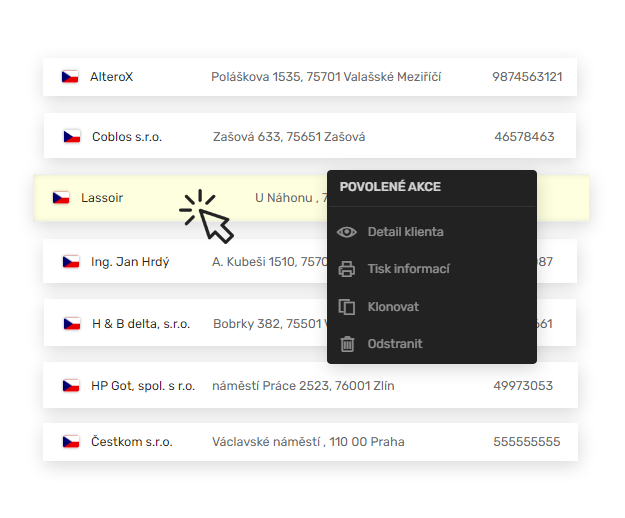Click the printer icon beside Tisk informací
Image resolution: width=625 pixels, height=518 pixels.
click(x=347, y=269)
